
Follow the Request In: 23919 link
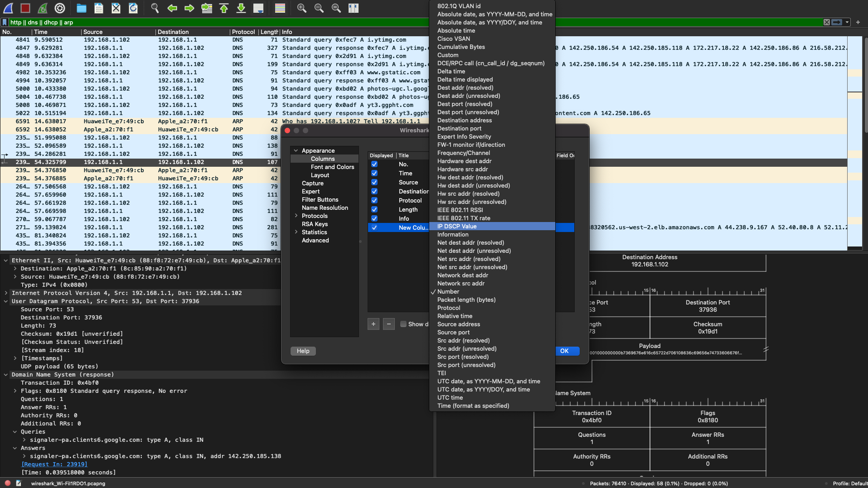[x=54, y=464]
